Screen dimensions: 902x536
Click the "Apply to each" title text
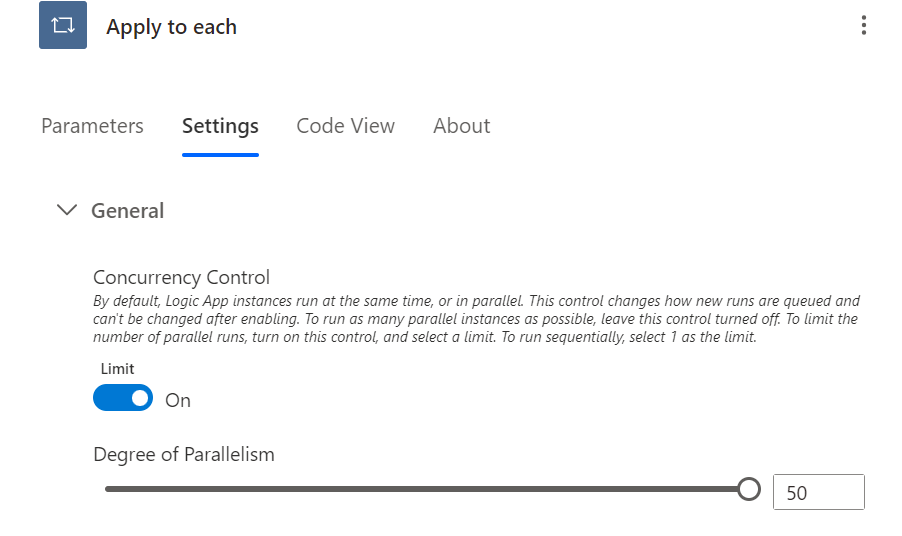[172, 27]
